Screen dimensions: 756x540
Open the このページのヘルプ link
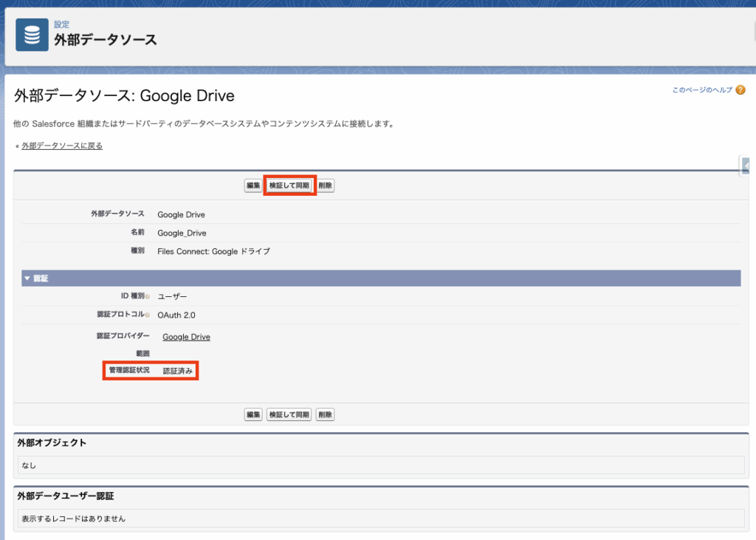[701, 90]
